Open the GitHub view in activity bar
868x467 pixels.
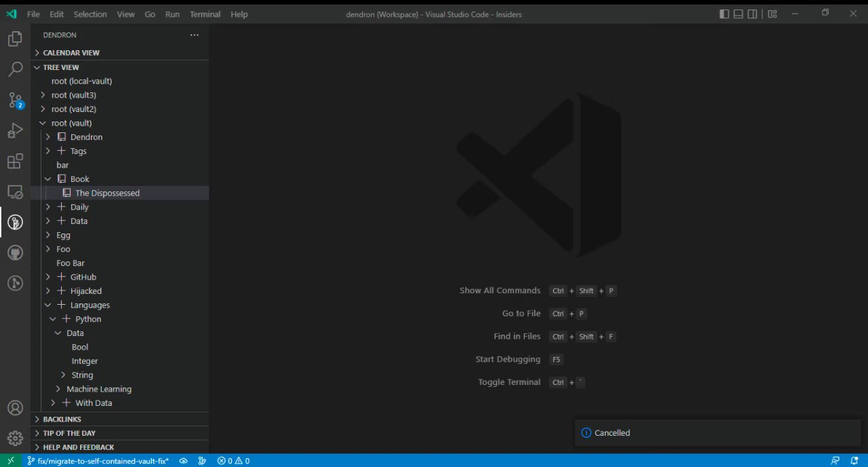click(x=15, y=253)
